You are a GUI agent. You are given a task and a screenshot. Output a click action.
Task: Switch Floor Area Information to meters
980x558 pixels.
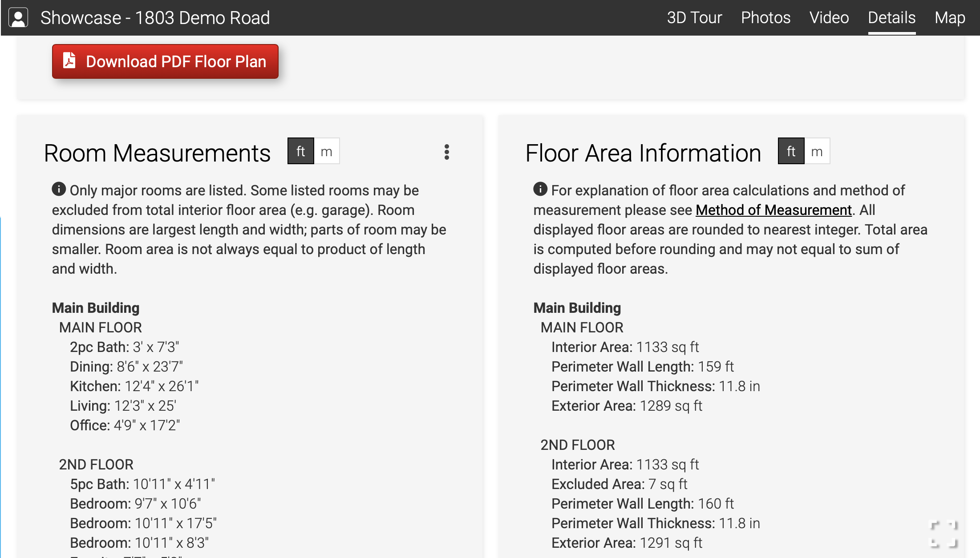coord(817,151)
